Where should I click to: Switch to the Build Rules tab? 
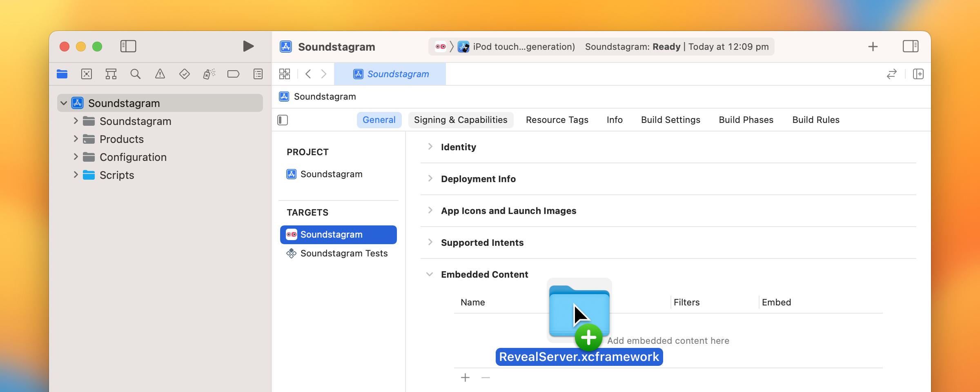click(816, 120)
